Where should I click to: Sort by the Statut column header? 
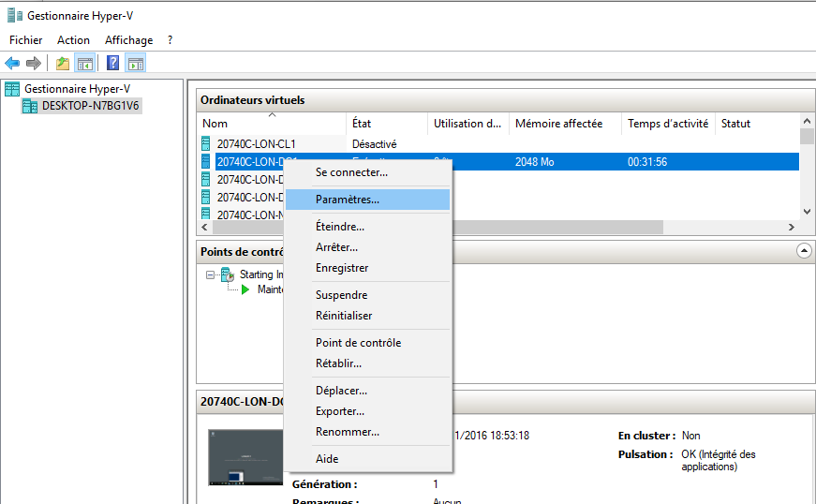[x=757, y=124]
